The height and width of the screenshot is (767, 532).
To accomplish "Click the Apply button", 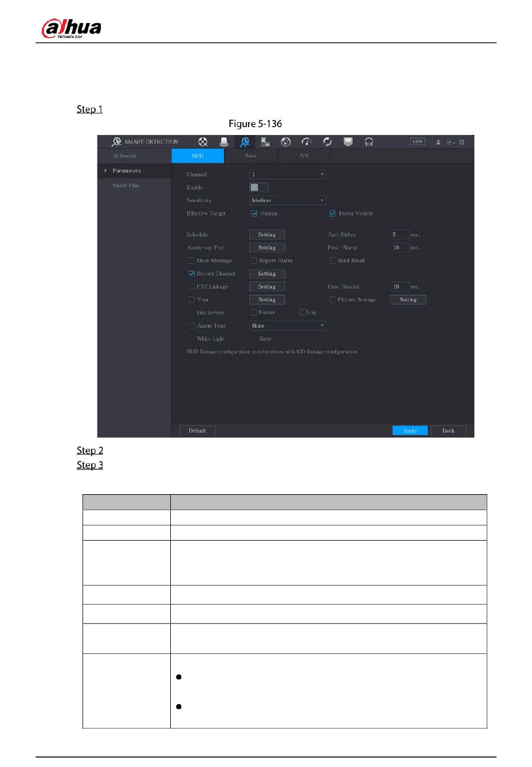I will (410, 431).
